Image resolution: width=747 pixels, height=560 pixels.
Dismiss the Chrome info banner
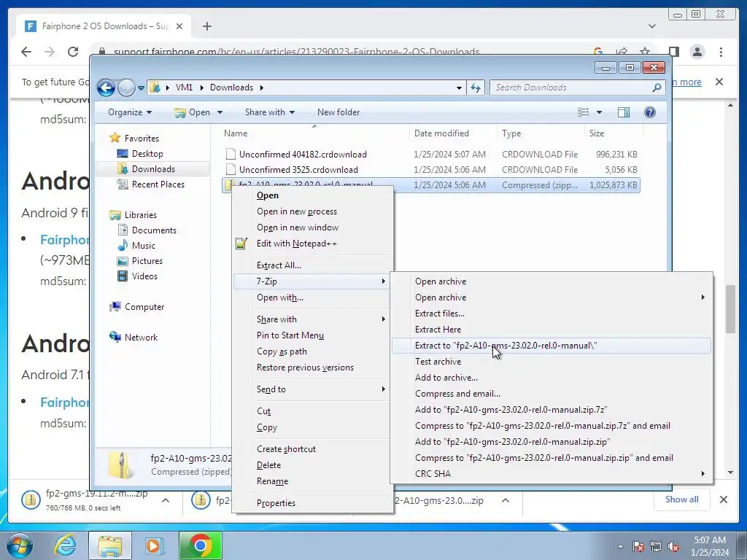tap(719, 82)
